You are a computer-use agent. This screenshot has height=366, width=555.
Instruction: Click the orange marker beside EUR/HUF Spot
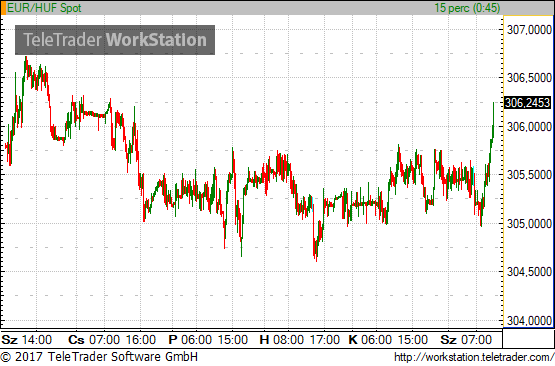coord(4,8)
